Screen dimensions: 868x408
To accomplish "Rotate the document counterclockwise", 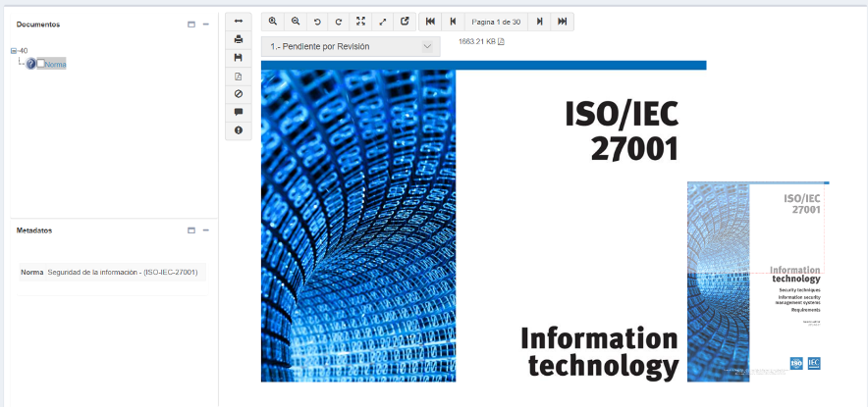I will [x=316, y=22].
